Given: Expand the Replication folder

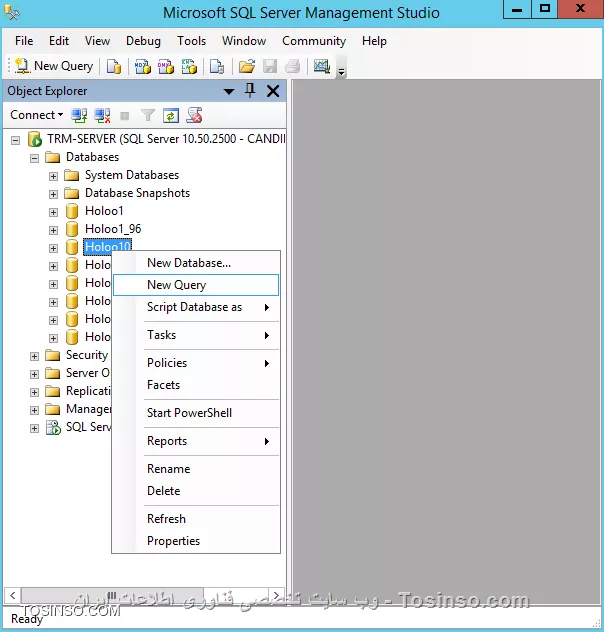Looking at the screenshot, I should pyautogui.click(x=35, y=392).
